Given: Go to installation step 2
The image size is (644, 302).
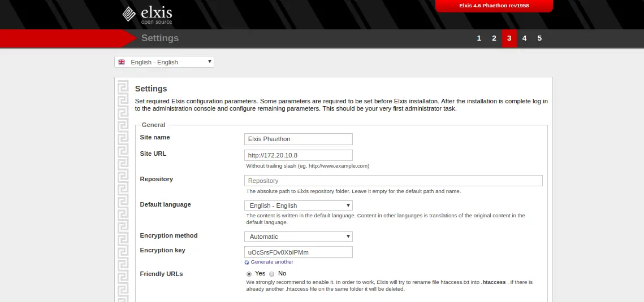Looking at the screenshot, I should [494, 38].
